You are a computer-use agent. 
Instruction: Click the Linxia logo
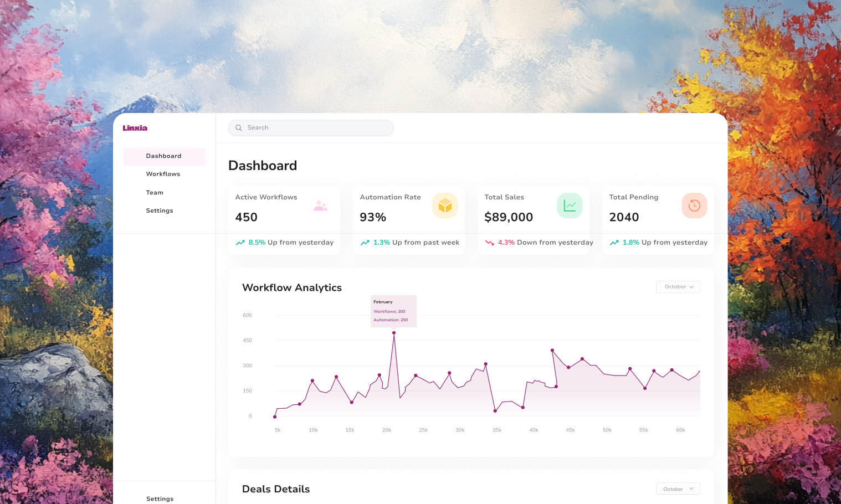pos(135,128)
